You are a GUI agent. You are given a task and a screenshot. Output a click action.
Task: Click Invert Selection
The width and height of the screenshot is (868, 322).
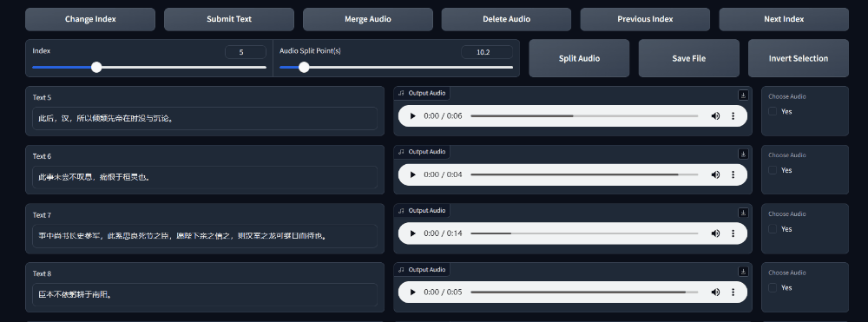pyautogui.click(x=799, y=58)
